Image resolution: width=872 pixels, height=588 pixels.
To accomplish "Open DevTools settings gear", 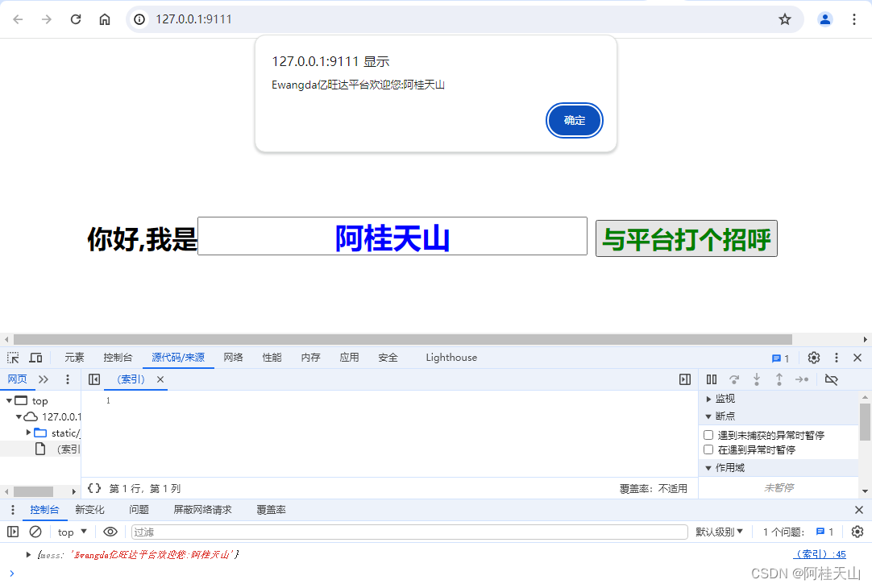I will pos(813,357).
